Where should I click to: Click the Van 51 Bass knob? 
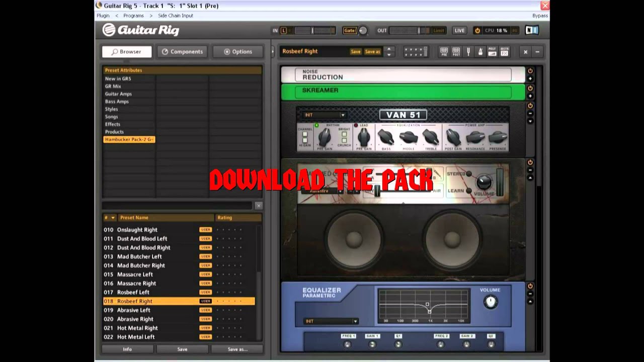pyautogui.click(x=386, y=137)
